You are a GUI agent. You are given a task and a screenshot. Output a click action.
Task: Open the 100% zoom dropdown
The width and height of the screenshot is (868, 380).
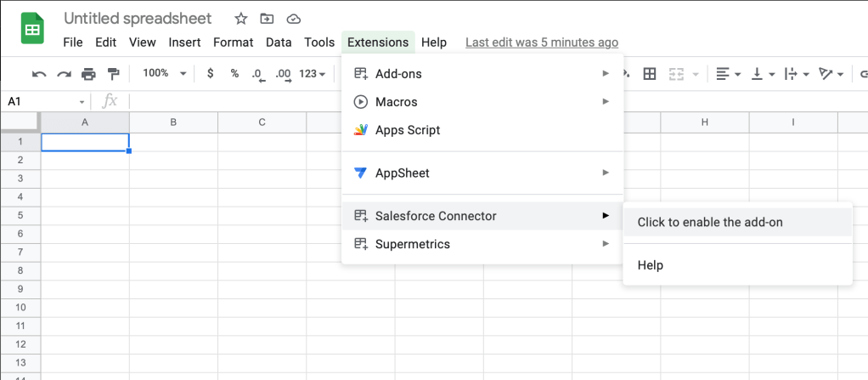click(164, 74)
